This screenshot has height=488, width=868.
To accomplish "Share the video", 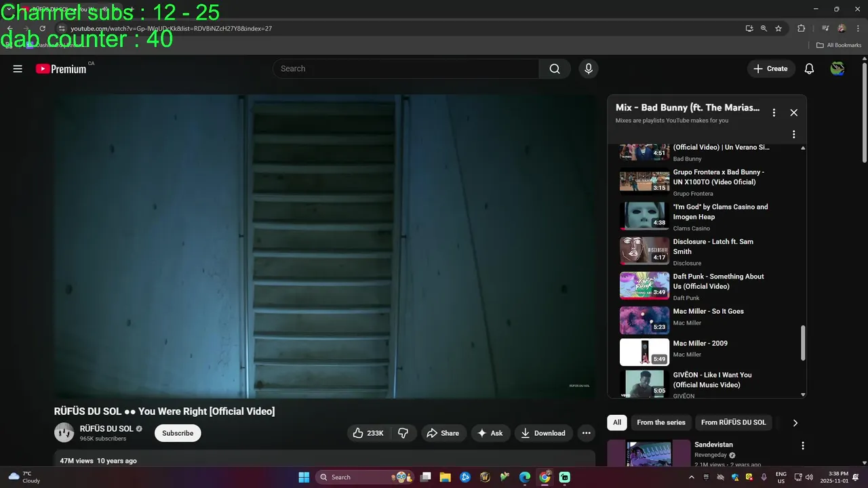I will [x=443, y=433].
